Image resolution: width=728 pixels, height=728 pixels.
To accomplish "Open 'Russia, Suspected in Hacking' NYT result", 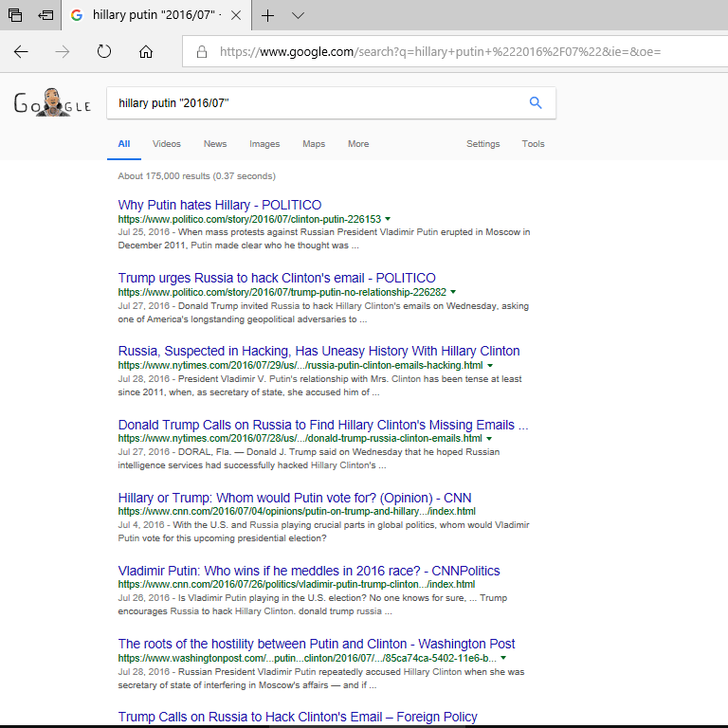I will [x=318, y=351].
